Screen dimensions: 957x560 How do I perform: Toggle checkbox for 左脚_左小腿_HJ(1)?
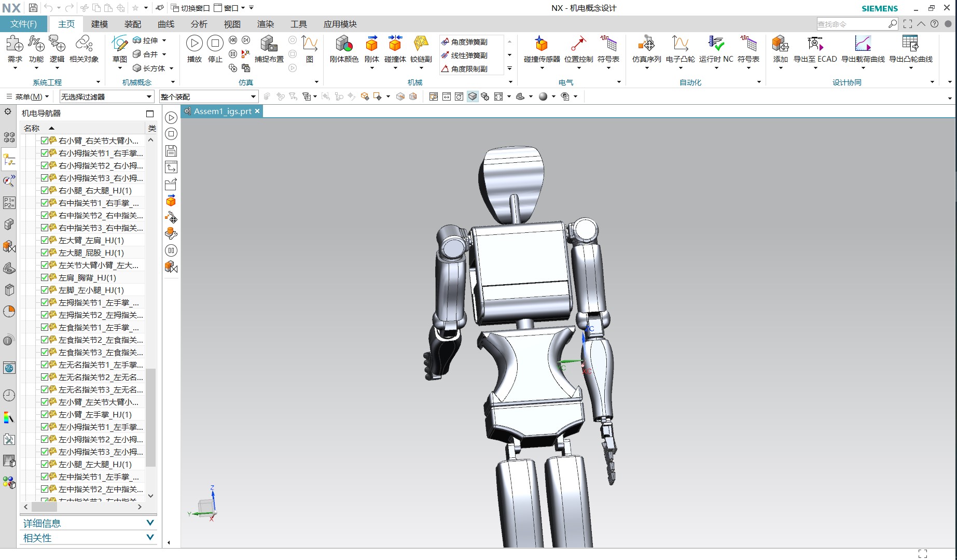point(45,290)
